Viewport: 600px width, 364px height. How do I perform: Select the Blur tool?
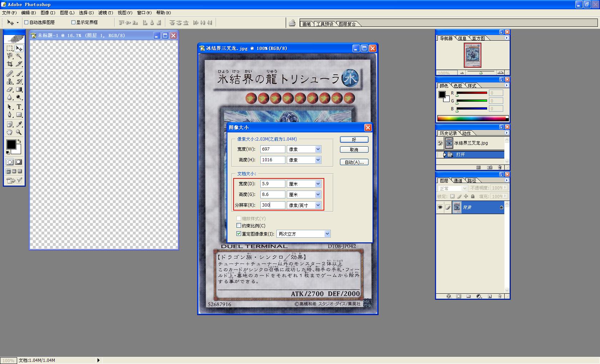pos(10,97)
